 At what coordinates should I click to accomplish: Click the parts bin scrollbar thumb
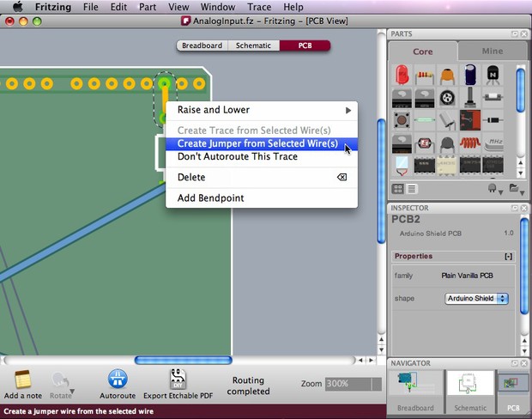(x=521, y=90)
